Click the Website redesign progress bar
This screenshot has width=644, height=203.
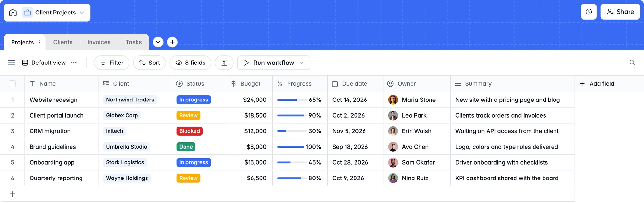(x=292, y=100)
